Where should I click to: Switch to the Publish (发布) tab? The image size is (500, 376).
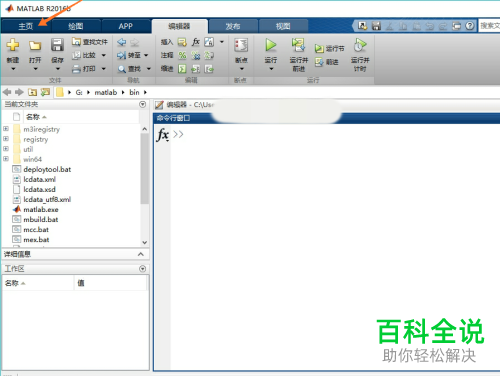click(x=233, y=26)
